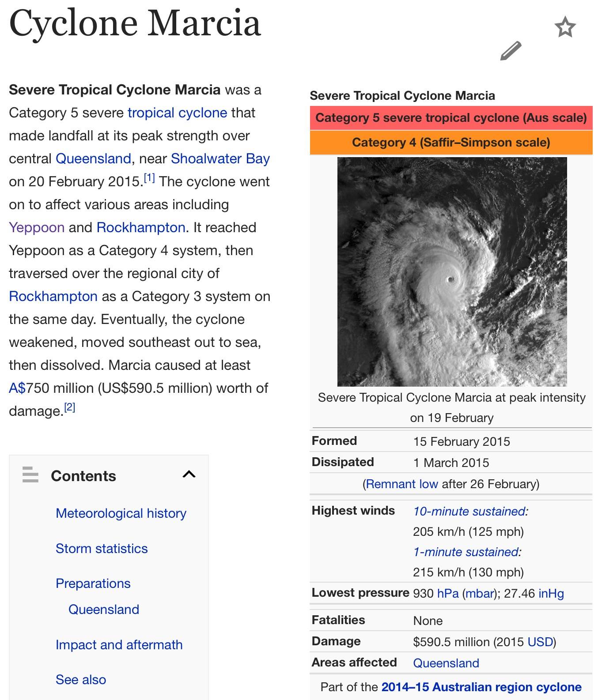This screenshot has height=700, width=598.
Task: Click citation reference number 1
Action: pyautogui.click(x=149, y=178)
